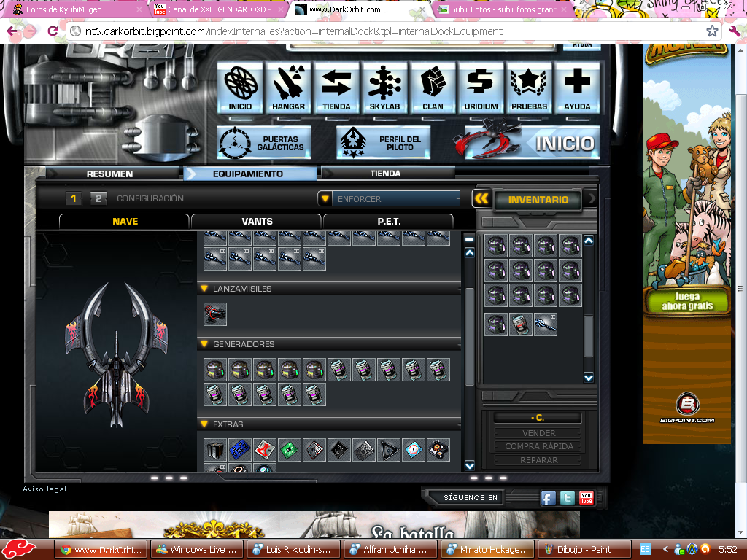Select the triangular play-shaped extra item
Image resolution: width=747 pixels, height=560 pixels.
point(389,450)
